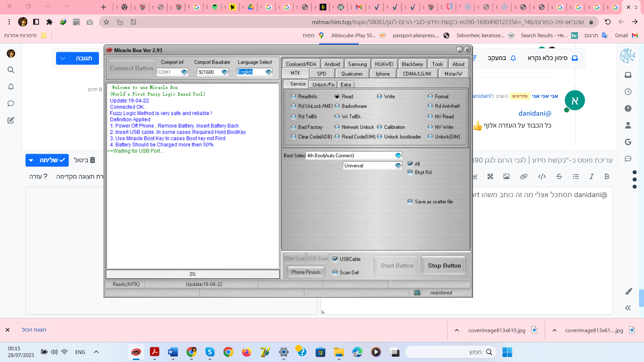Click the recent clock icon in right sidebar

pos(628,92)
